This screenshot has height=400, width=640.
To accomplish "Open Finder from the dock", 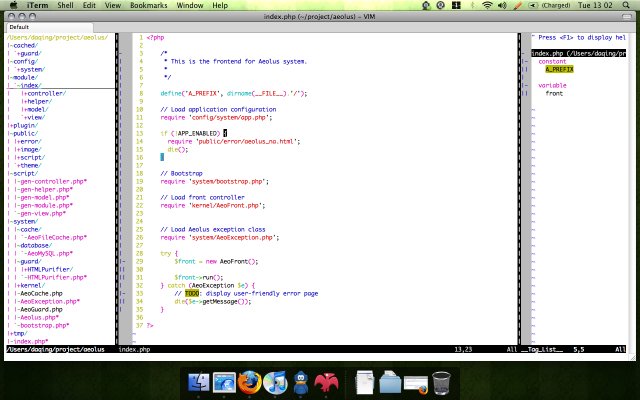I will click(x=198, y=382).
